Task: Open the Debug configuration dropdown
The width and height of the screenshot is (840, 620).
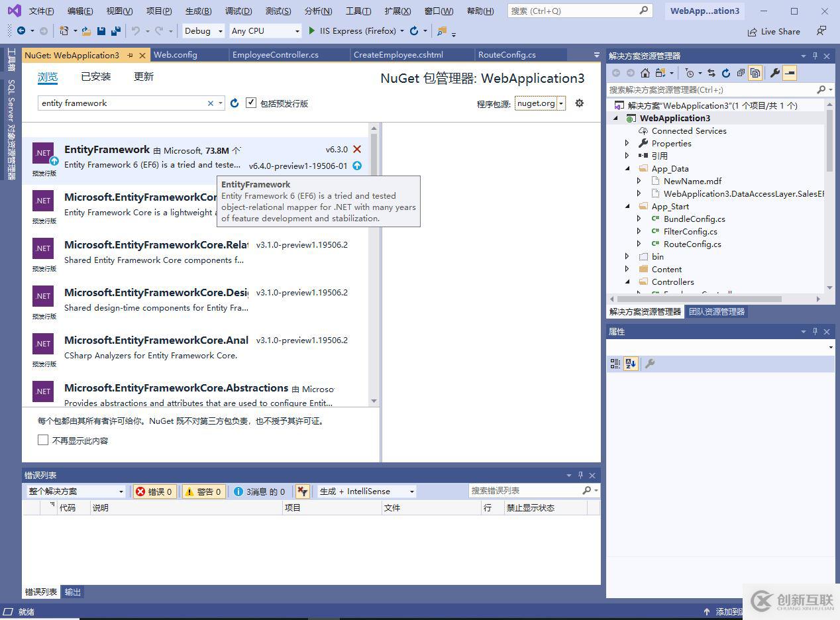Action: coord(201,31)
